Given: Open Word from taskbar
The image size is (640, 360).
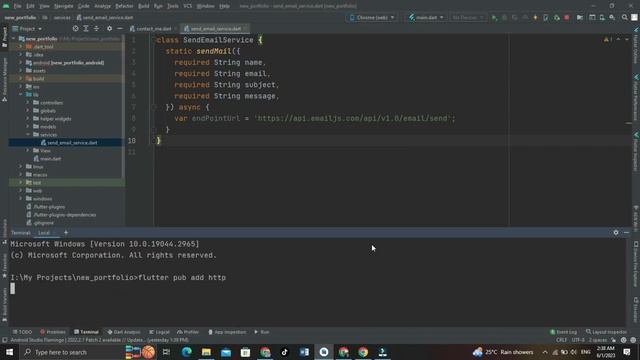Looking at the screenshot, I should (x=304, y=352).
